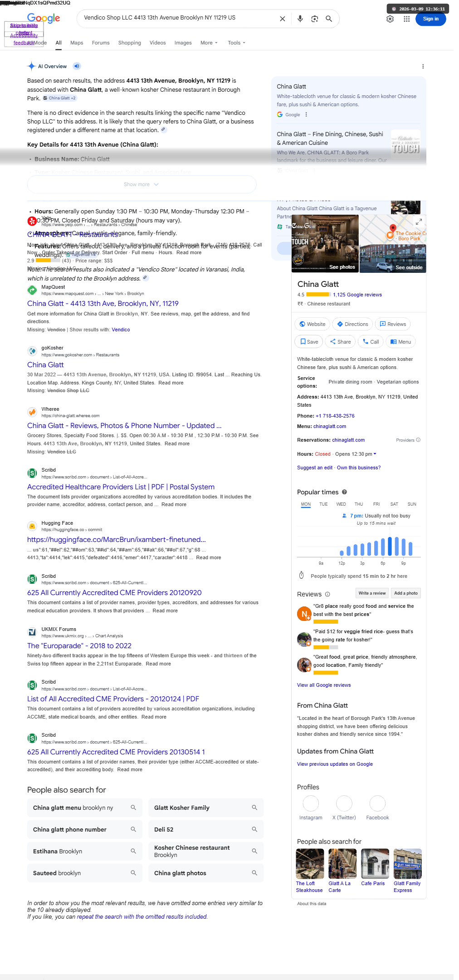Expand the More search tabs dropdown
This screenshot has height=980, width=459.
click(209, 43)
